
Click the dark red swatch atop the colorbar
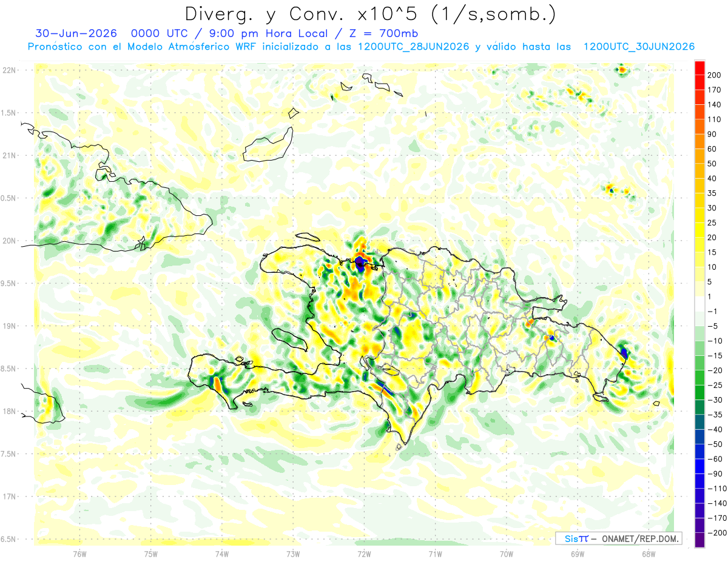pos(699,68)
